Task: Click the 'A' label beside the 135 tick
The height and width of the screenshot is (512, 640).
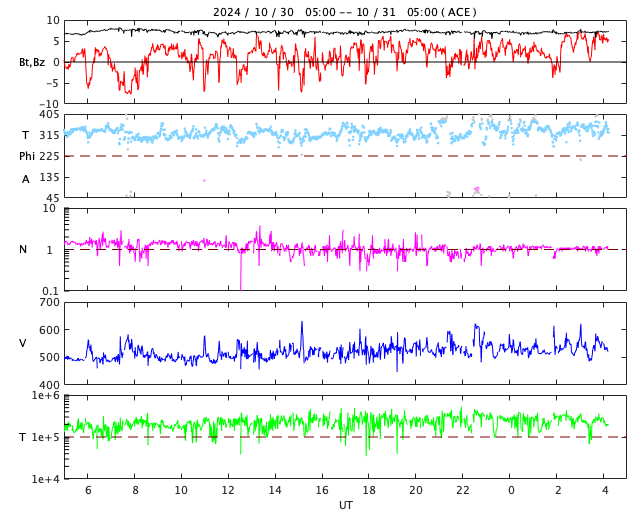Action: point(26,179)
